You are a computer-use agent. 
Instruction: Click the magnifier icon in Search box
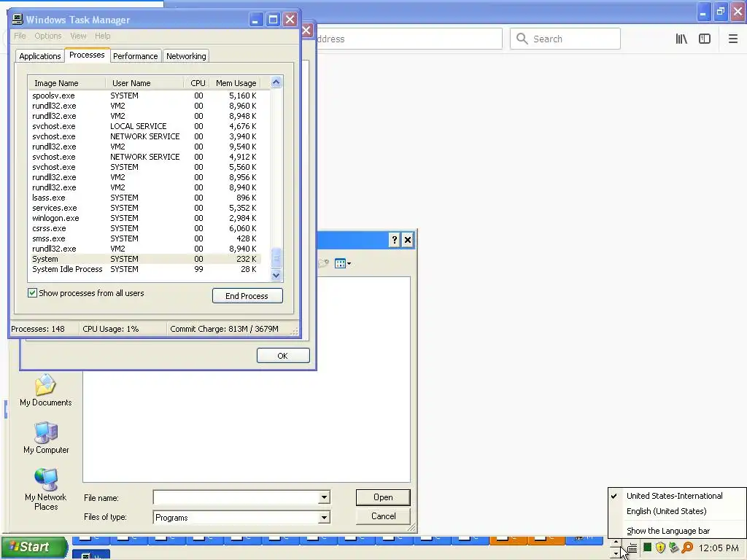click(522, 39)
